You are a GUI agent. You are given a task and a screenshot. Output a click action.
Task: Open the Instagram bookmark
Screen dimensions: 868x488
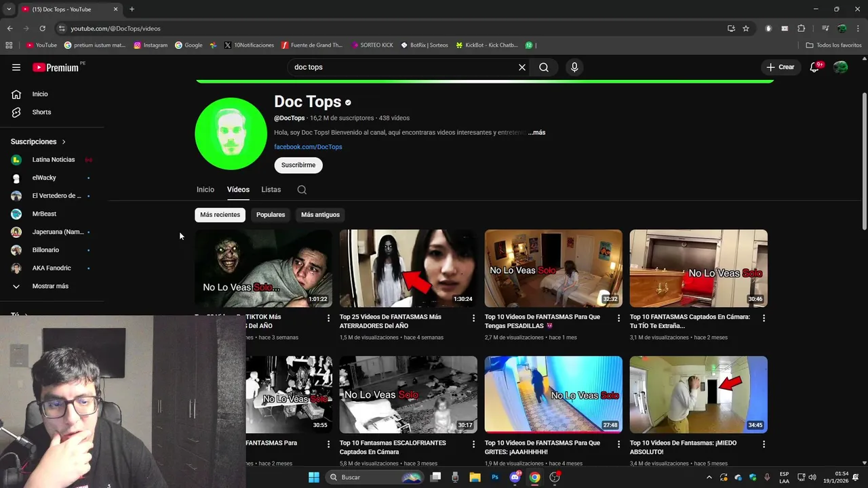151,45
